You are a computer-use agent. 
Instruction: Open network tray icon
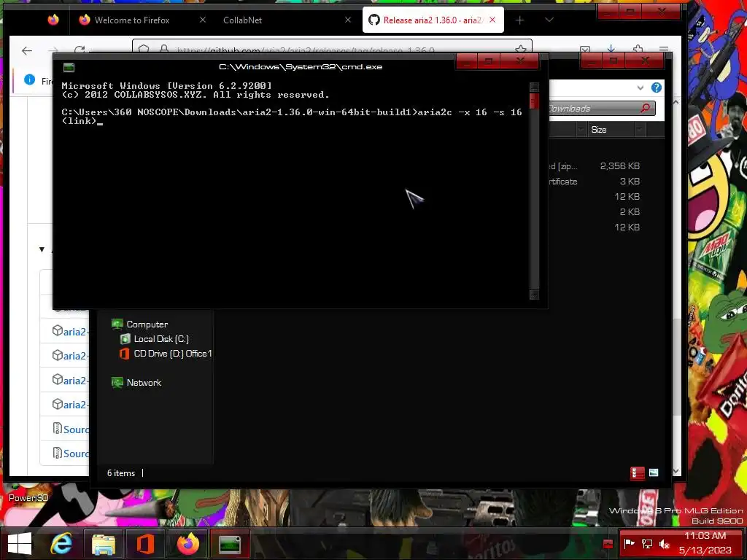point(646,543)
